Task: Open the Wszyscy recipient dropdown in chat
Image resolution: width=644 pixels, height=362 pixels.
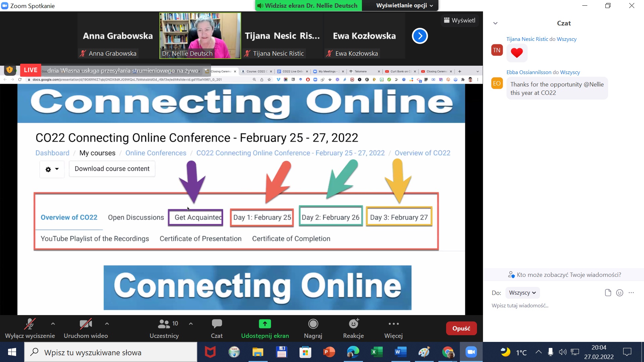Action: pos(522,293)
